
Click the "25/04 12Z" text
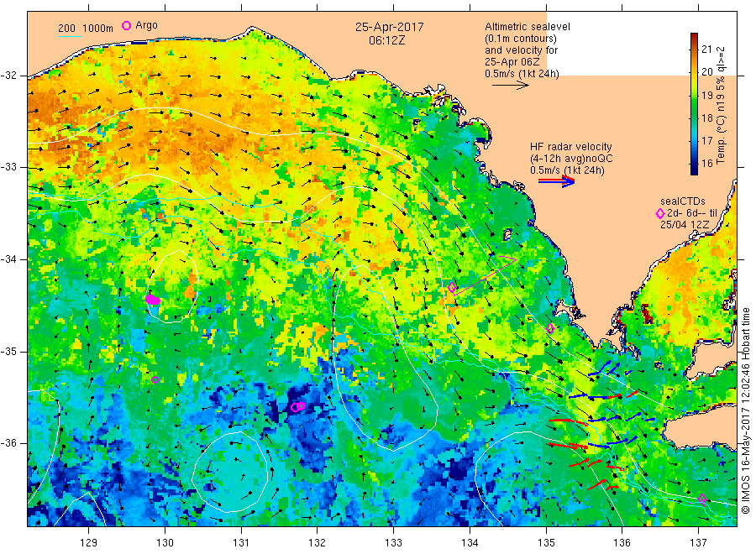[x=685, y=225]
